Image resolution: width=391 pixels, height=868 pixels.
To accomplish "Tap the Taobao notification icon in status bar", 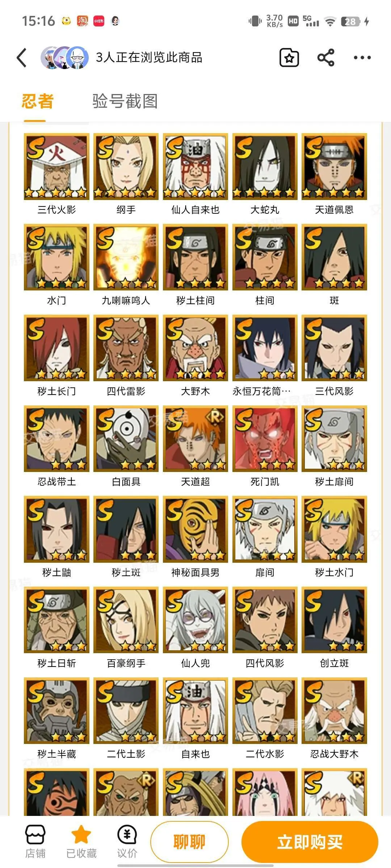I will 83,21.
